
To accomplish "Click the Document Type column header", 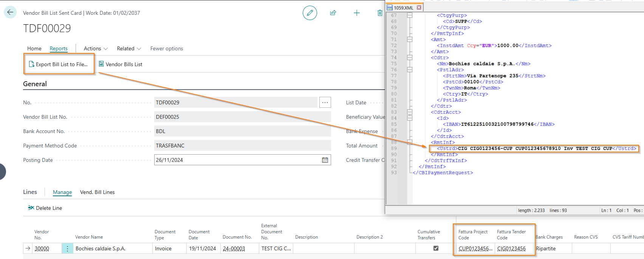I will click(x=165, y=235).
